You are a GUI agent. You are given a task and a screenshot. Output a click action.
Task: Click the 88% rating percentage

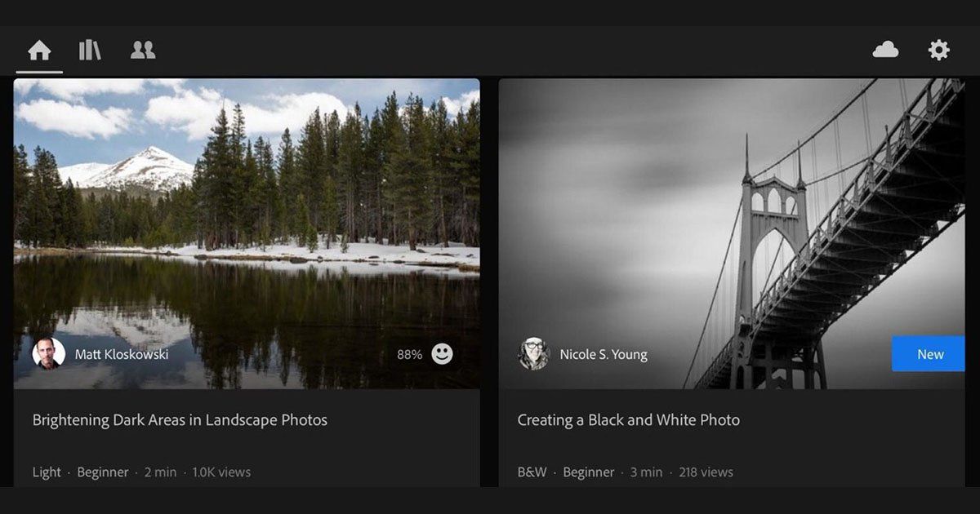tap(409, 354)
